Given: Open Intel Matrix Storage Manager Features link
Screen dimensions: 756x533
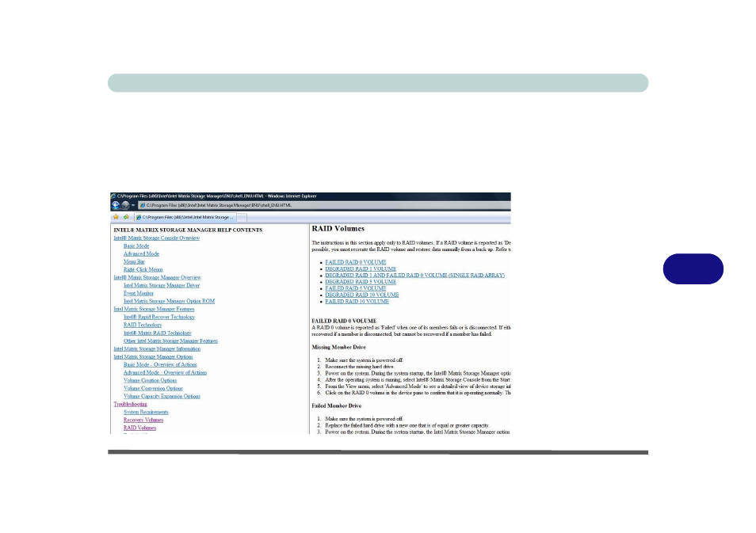Looking at the screenshot, I should pyautogui.click(x=154, y=310).
